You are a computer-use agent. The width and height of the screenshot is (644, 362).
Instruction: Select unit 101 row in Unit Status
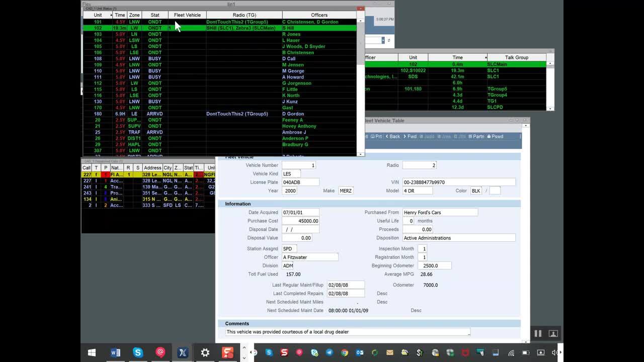pos(98,22)
